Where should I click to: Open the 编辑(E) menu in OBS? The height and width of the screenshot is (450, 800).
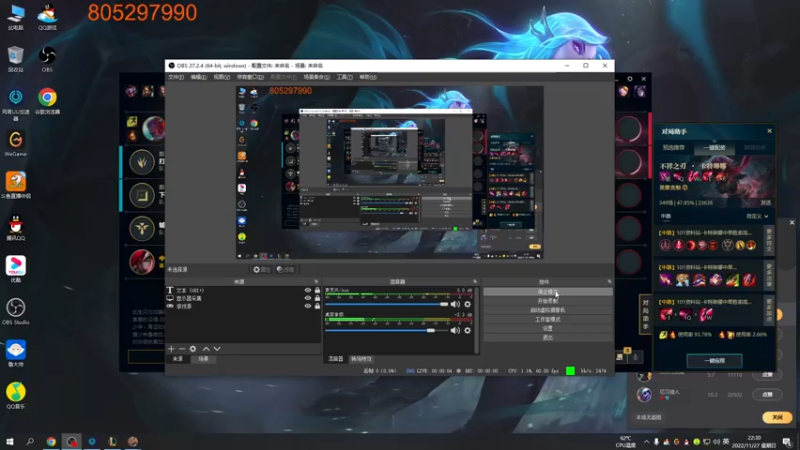click(x=198, y=77)
